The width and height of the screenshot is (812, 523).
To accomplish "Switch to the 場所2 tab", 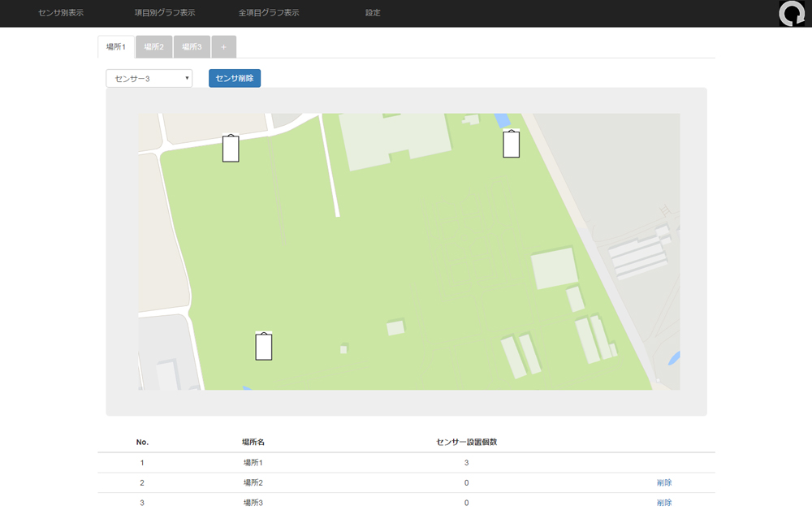I will click(x=154, y=47).
